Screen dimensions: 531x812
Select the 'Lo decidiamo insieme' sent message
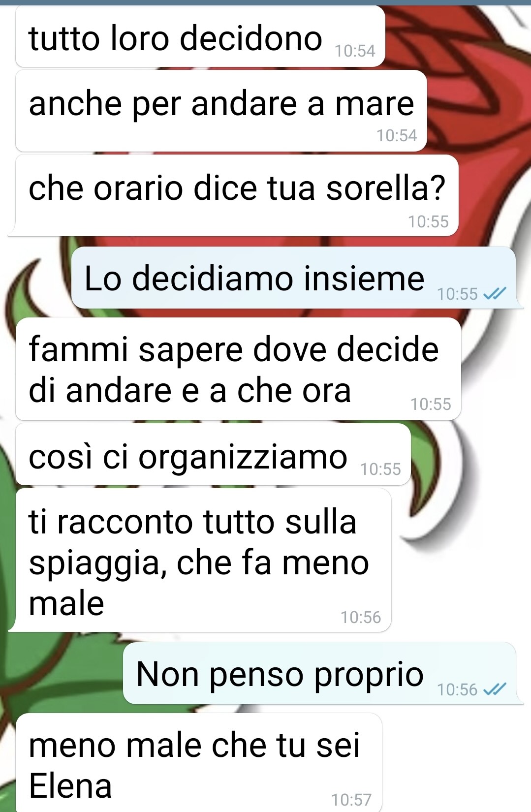click(x=293, y=278)
